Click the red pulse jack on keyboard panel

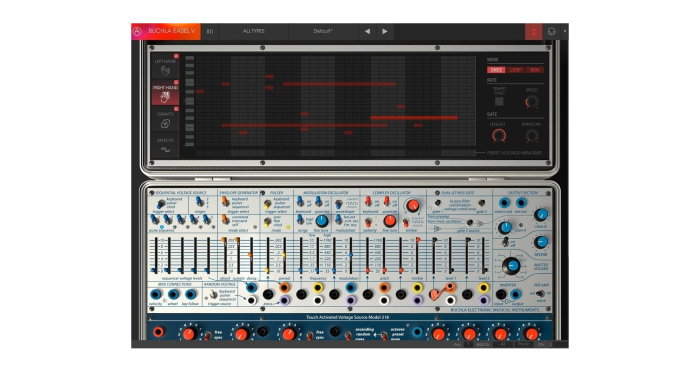(158, 332)
